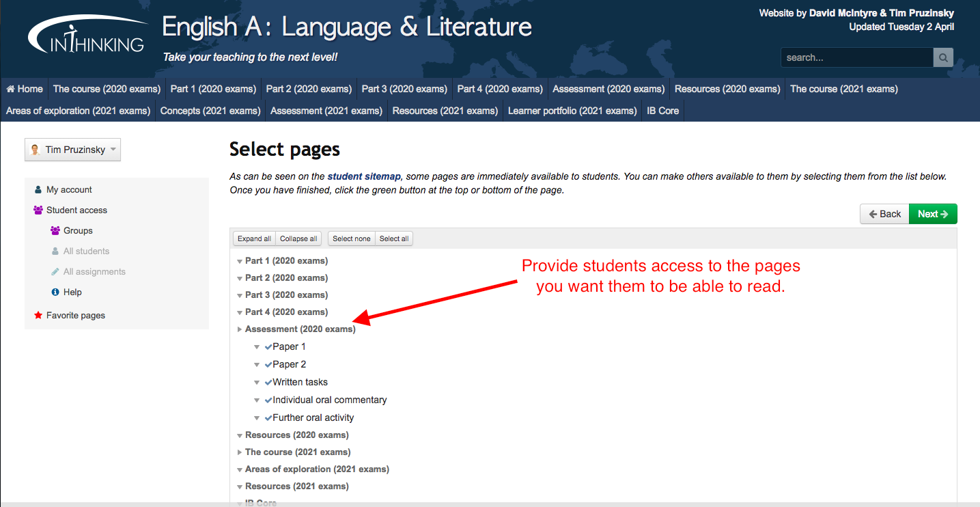Click inside the search input field
The width and height of the screenshot is (980, 507).
[856, 58]
